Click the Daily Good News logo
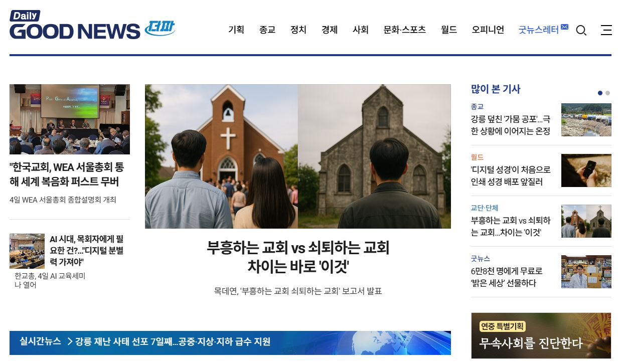Screen dimensions: 621x364 coord(75,27)
